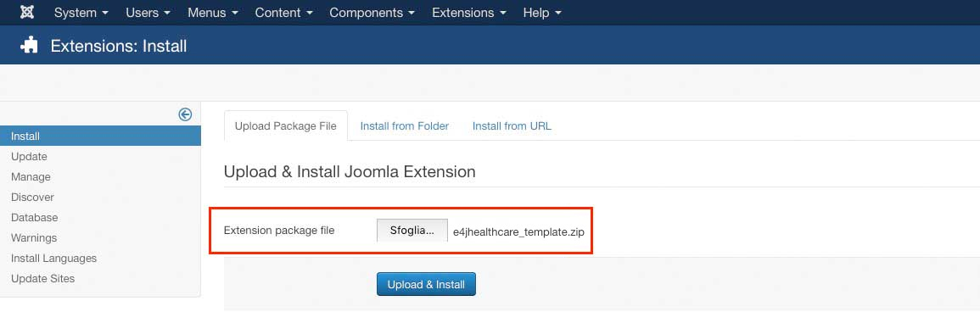
Task: Open Discover in the sidebar
Action: coord(32,197)
